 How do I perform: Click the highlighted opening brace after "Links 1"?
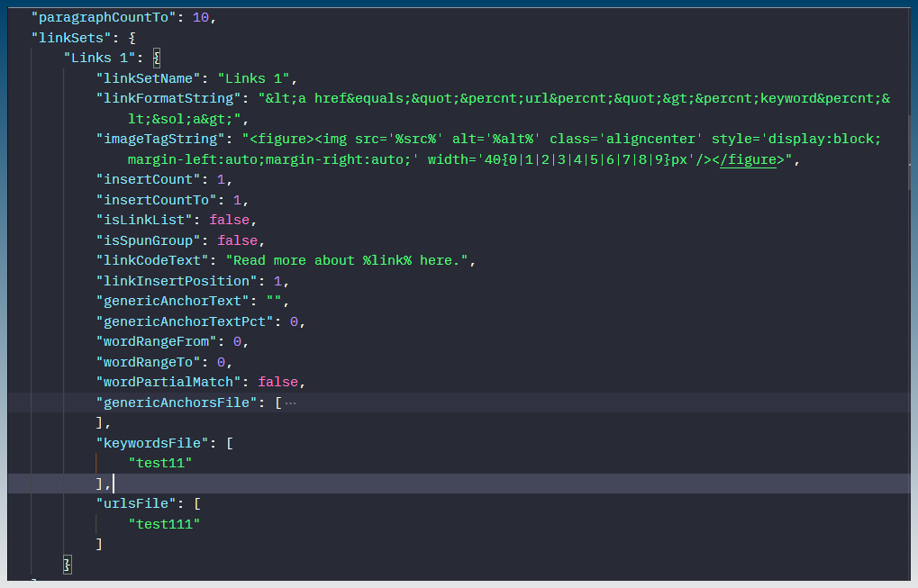tap(156, 57)
